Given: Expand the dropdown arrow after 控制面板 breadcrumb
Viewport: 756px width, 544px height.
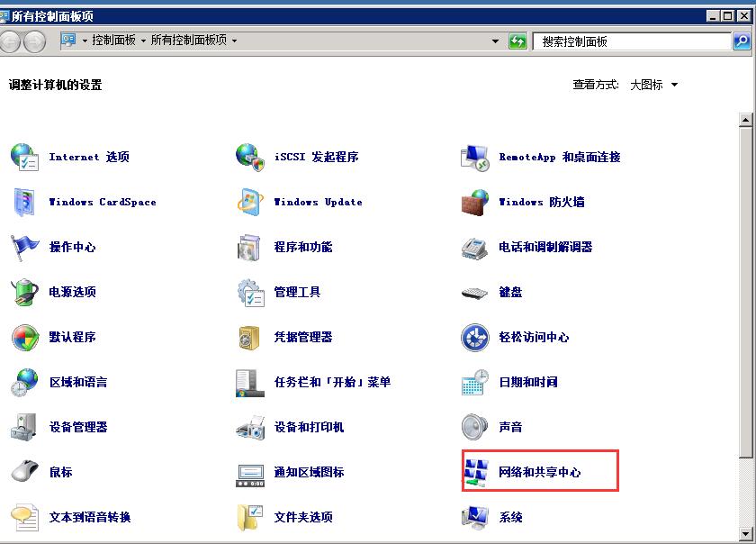Looking at the screenshot, I should click(x=143, y=41).
